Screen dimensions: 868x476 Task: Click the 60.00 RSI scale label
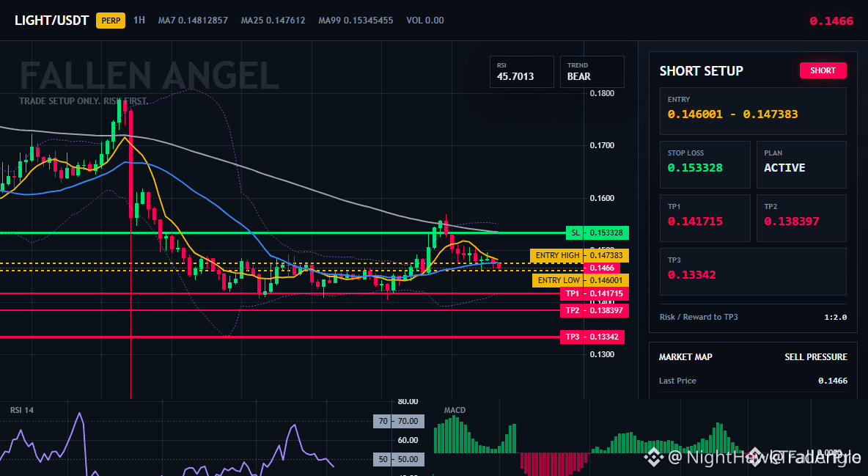[x=408, y=441]
